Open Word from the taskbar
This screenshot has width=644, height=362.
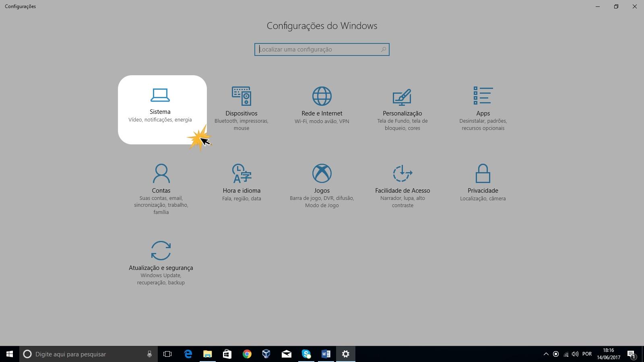click(326, 354)
